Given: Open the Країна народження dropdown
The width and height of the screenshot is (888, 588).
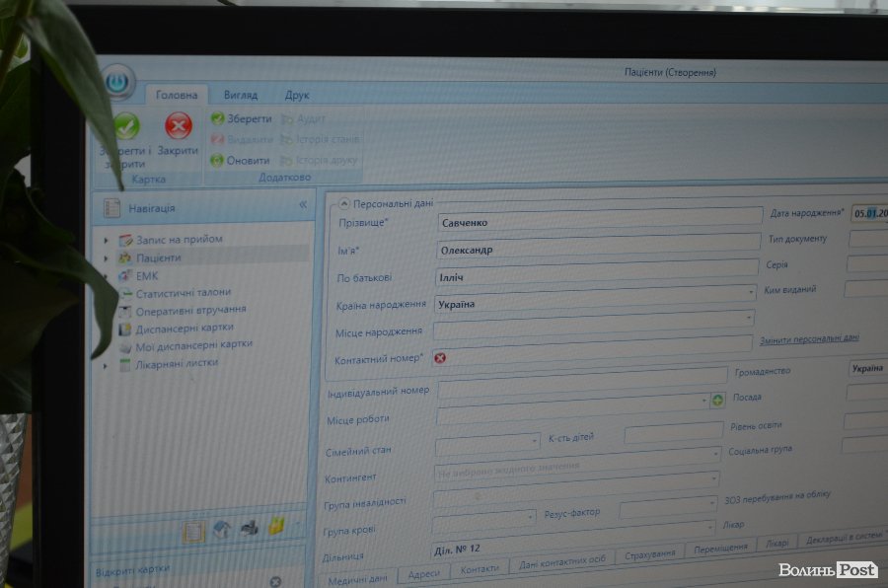Looking at the screenshot, I should pyautogui.click(x=752, y=294).
